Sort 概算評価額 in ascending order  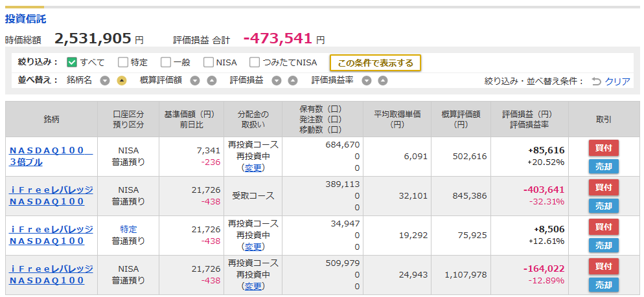tap(211, 81)
